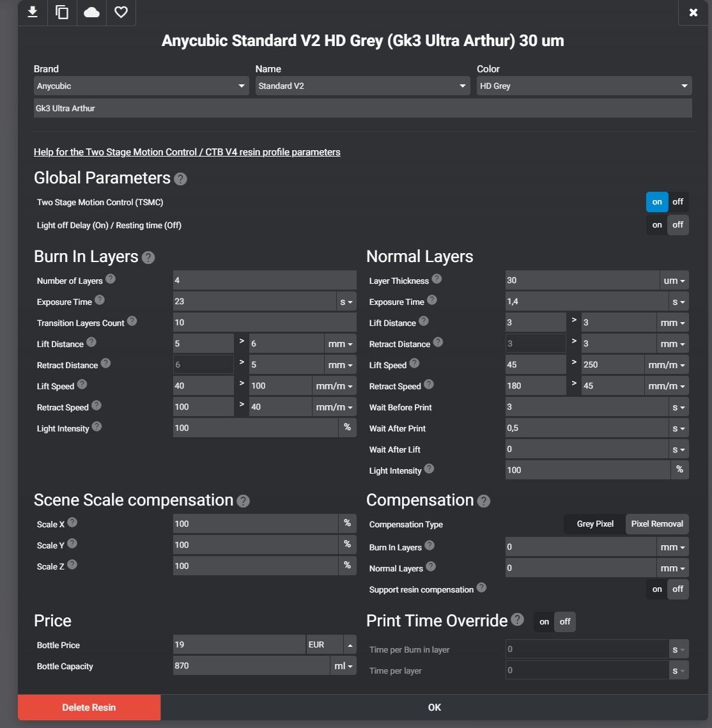
Task: Click the Burn In Layers help icon
Action: pos(148,258)
